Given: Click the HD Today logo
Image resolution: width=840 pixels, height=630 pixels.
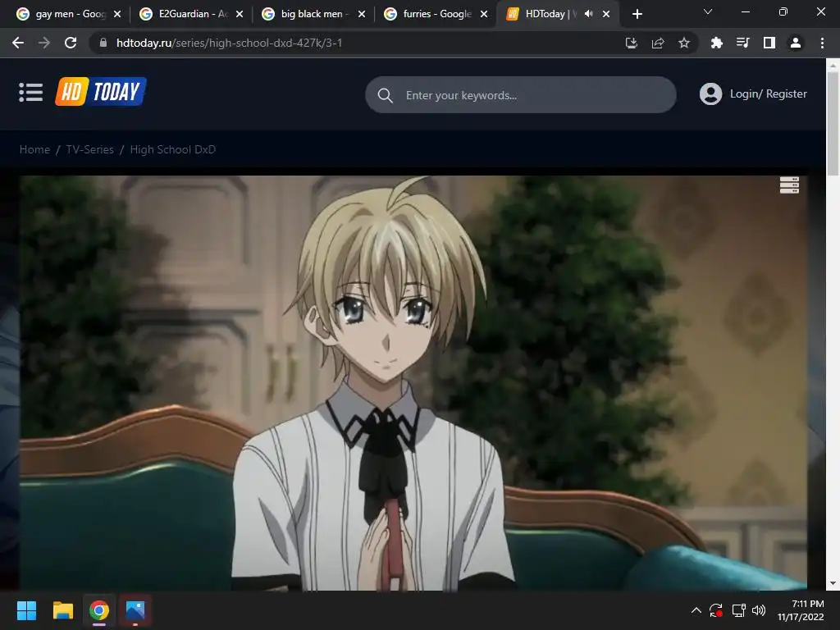Looking at the screenshot, I should 101,92.
